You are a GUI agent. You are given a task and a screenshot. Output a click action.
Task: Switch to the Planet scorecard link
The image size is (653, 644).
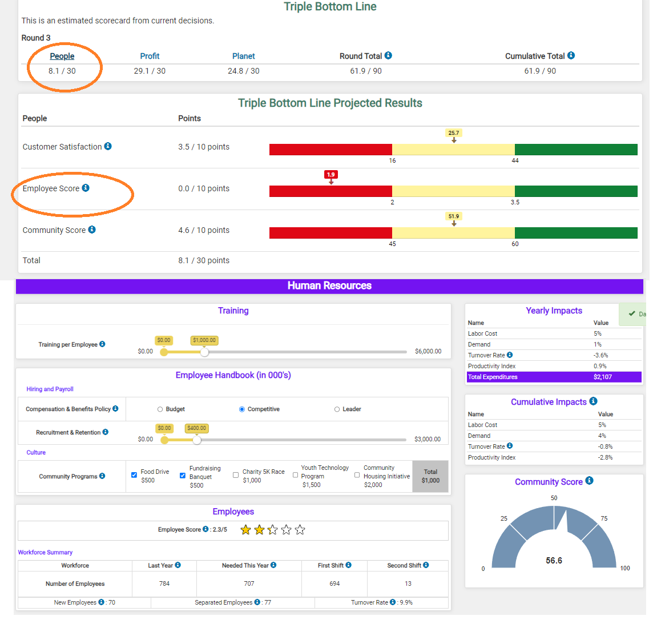pos(244,56)
